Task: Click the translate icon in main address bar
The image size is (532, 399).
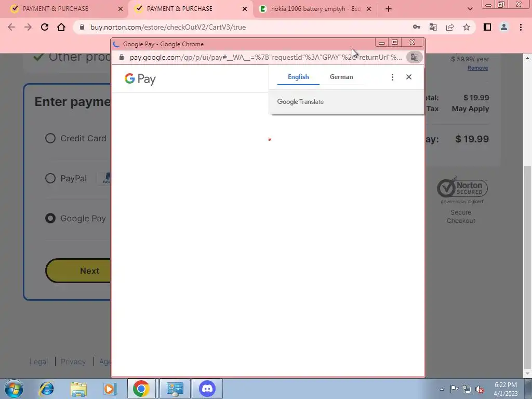Action: 433,27
